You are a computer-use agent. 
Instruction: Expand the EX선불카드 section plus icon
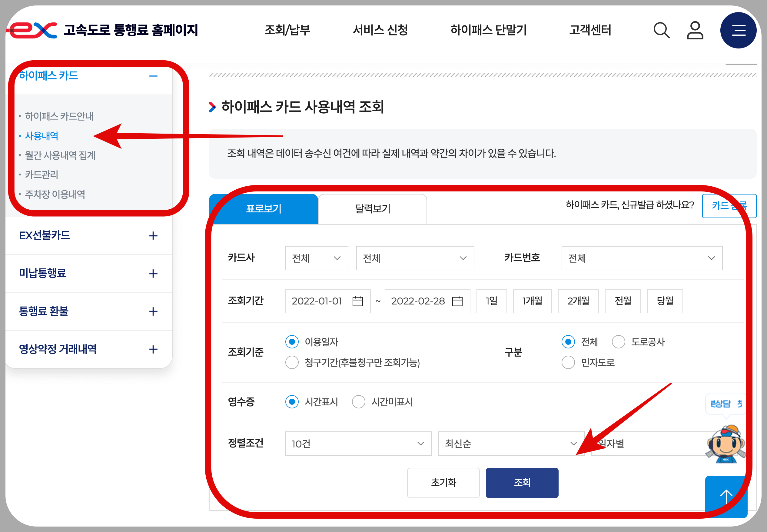tap(153, 236)
